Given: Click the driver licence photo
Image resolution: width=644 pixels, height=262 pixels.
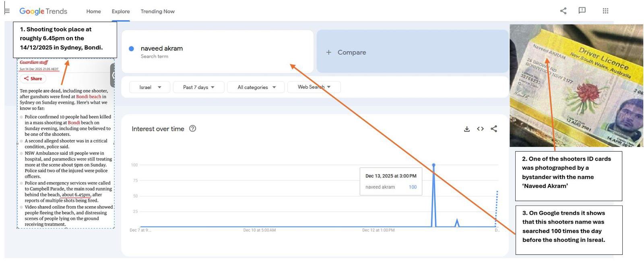Looking at the screenshot, I should coord(576,85).
